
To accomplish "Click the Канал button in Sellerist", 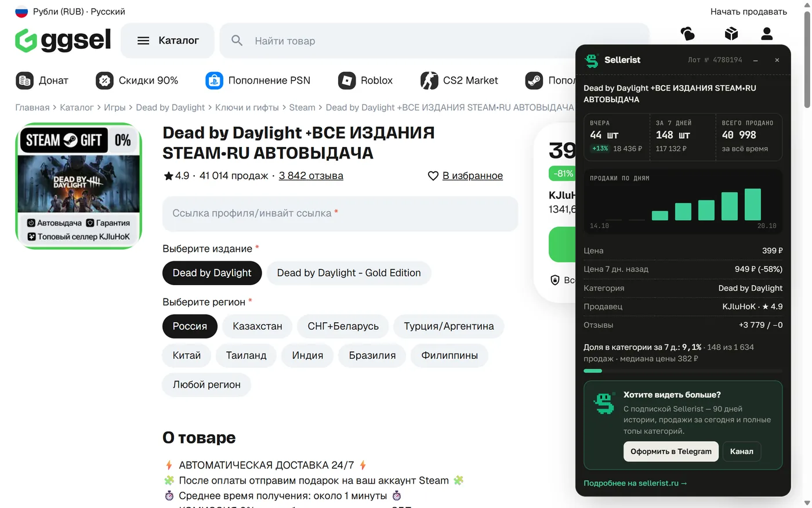I will [742, 452].
